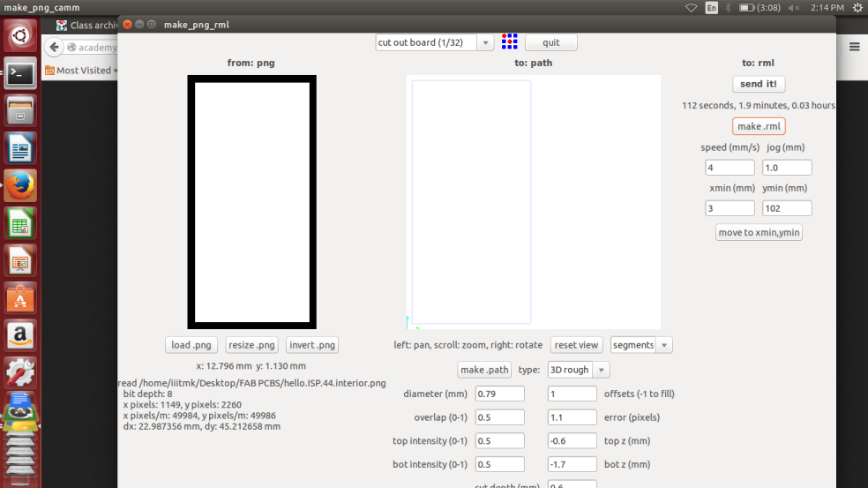Image resolution: width=868 pixels, height=488 pixels.
Task: Select the Class archive Firefox tab
Action: pyautogui.click(x=87, y=26)
